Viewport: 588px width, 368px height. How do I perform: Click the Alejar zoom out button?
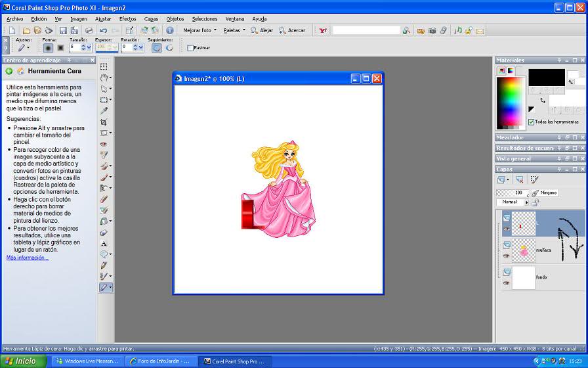(262, 30)
